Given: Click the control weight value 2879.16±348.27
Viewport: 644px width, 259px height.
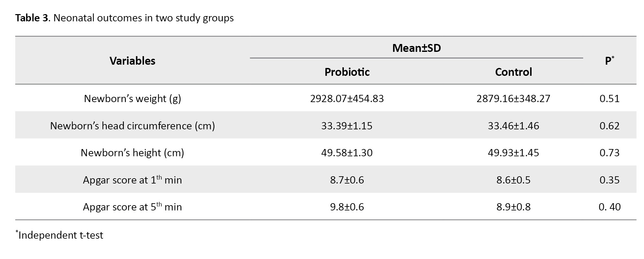Looking at the screenshot, I should (513, 98).
